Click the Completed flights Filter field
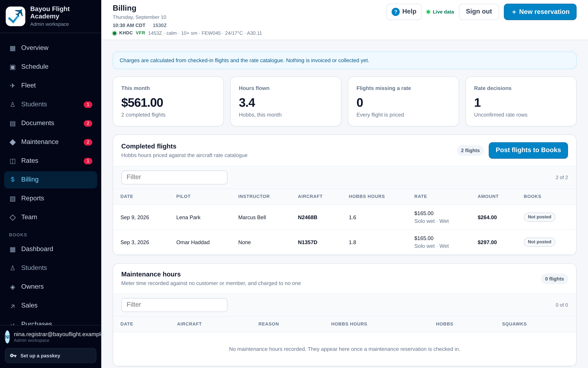 tap(174, 177)
